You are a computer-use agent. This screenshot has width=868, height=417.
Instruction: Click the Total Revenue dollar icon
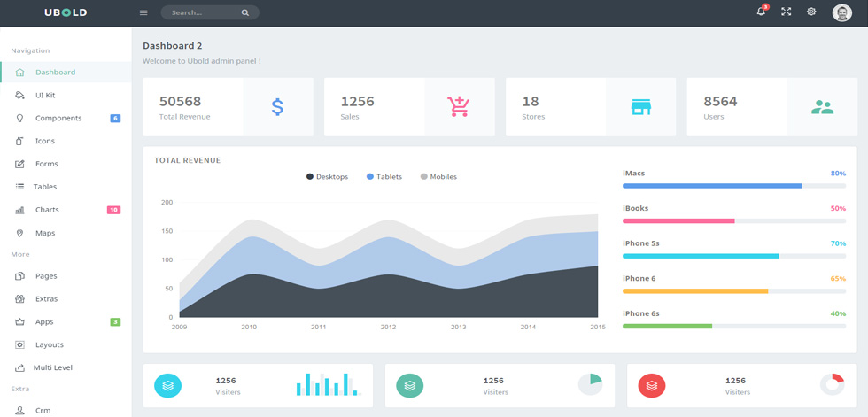(278, 107)
